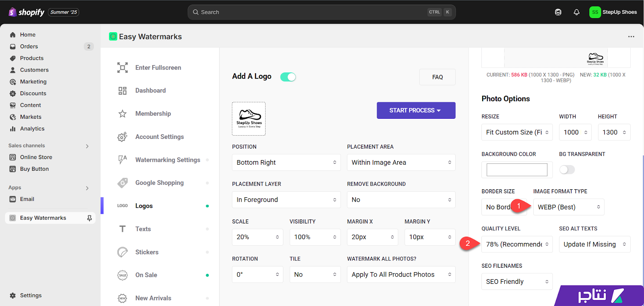This screenshot has height=306, width=644.
Task: Open Settings gear in sidebar
Action: click(12, 295)
